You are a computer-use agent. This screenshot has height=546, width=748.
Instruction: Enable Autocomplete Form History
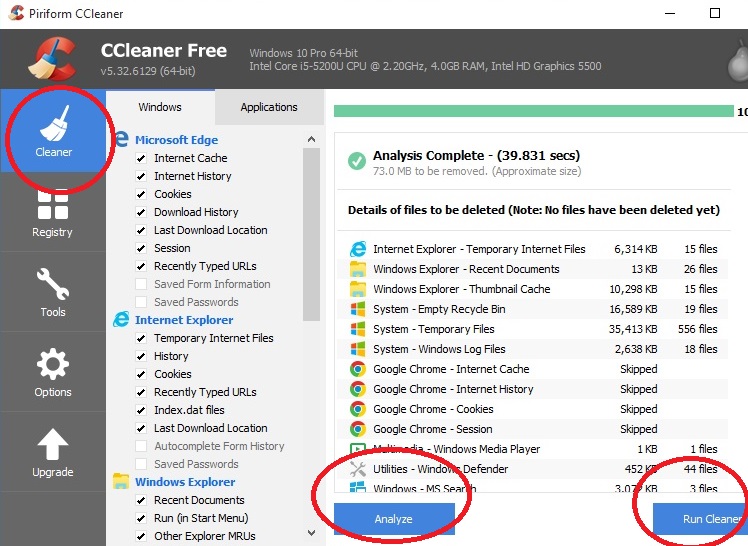point(141,446)
